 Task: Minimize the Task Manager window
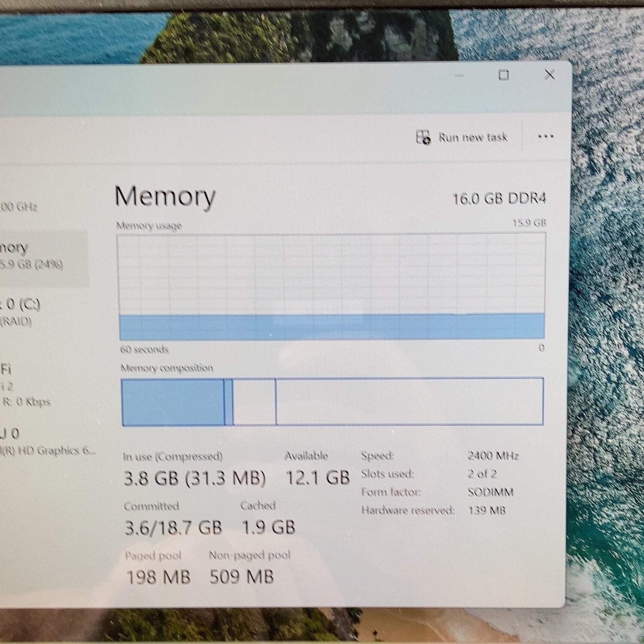point(459,76)
